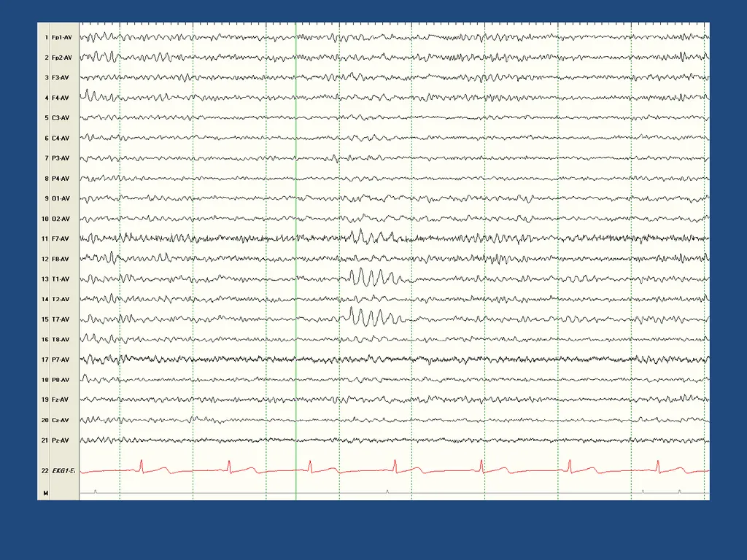Select channel label 21 Pz-AV
Viewport: 747px width, 560px height.
point(55,440)
